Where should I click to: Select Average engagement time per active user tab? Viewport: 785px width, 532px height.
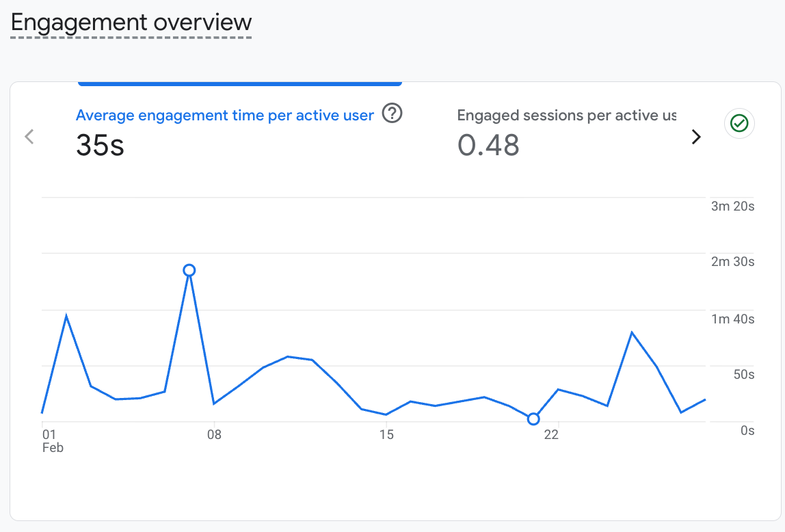[224, 116]
